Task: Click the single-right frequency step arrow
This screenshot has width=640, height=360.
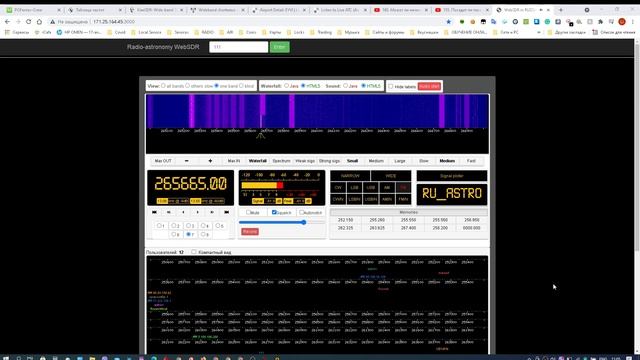Action: (198, 212)
